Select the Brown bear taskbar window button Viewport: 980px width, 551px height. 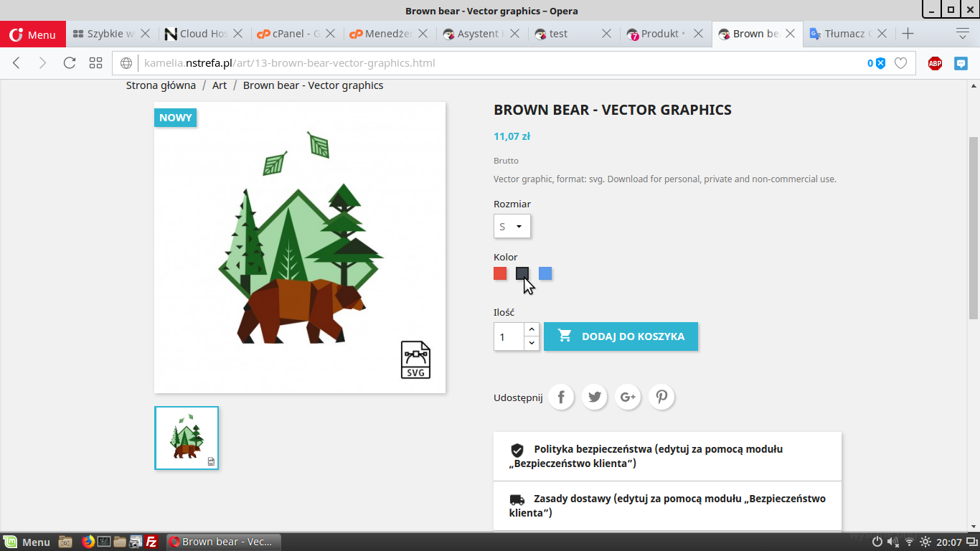pos(223,542)
